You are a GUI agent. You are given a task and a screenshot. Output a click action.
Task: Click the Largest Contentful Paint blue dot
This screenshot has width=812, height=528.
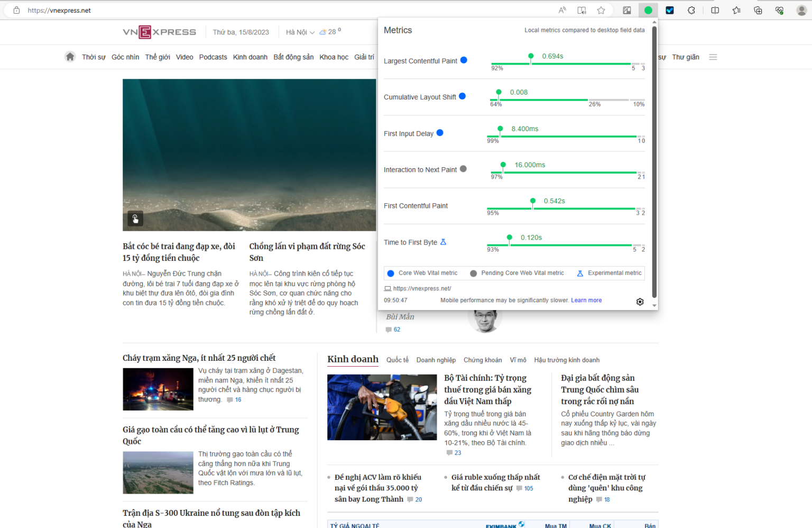coord(464,60)
